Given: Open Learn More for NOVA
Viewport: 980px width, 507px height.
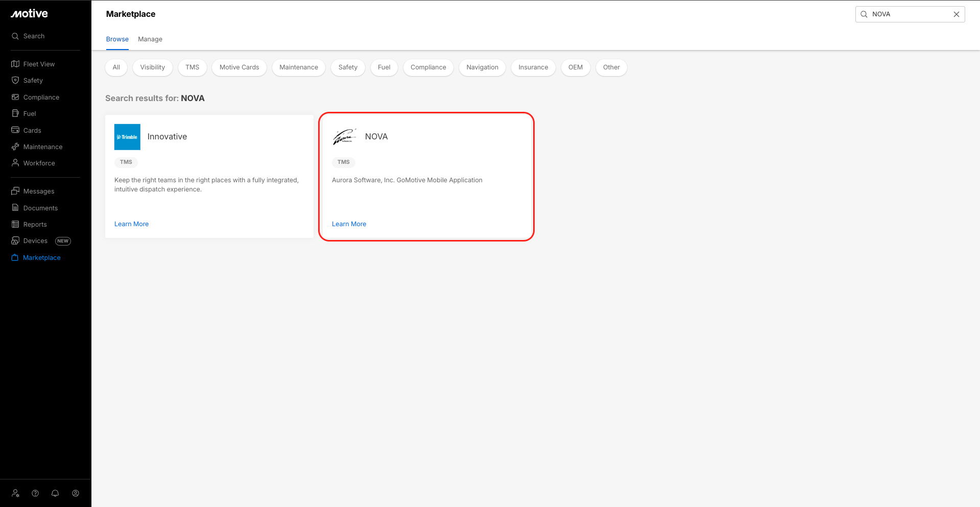Looking at the screenshot, I should click(349, 224).
